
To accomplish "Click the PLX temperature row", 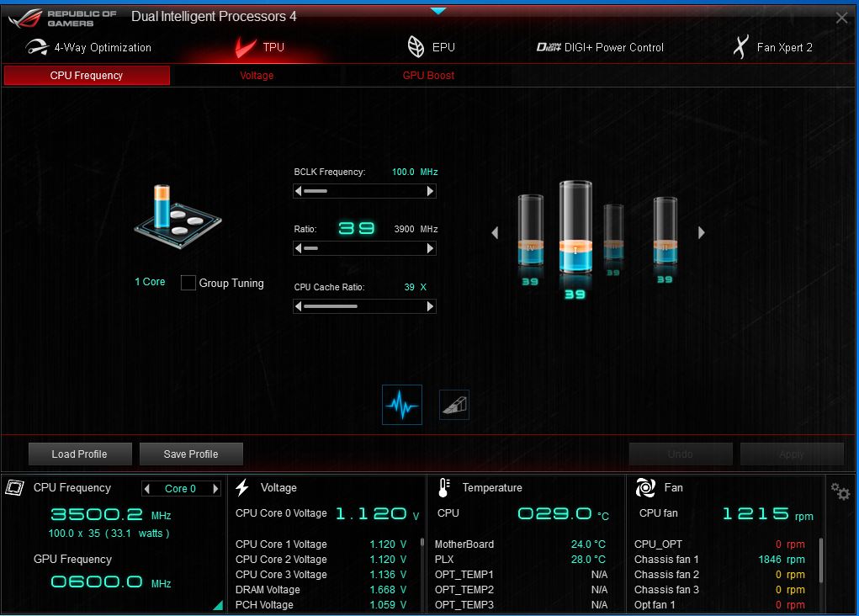I will coord(521,560).
